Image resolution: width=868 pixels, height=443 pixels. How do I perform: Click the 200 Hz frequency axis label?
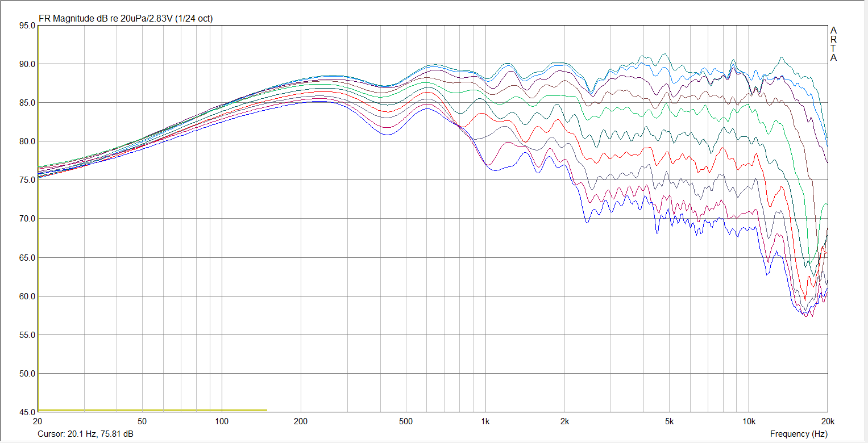(301, 421)
